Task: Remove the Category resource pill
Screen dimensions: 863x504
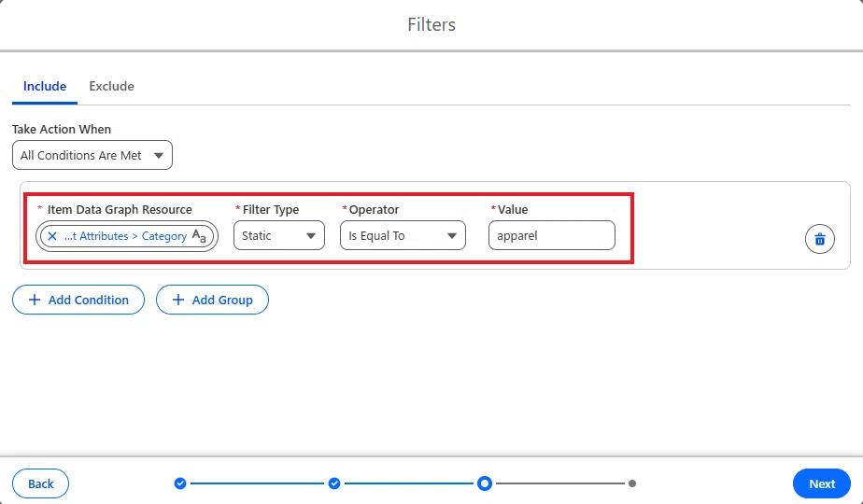Action: pos(52,236)
